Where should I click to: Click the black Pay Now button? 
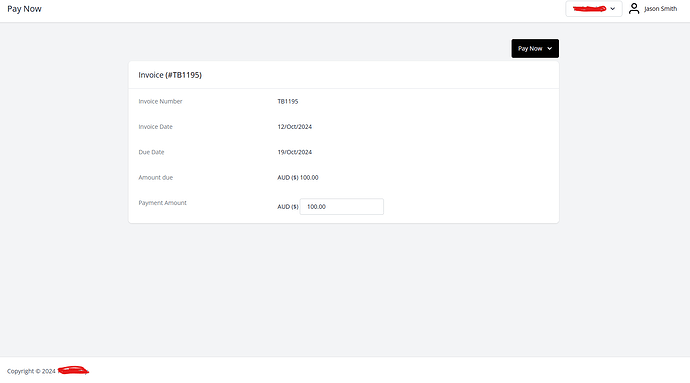535,48
